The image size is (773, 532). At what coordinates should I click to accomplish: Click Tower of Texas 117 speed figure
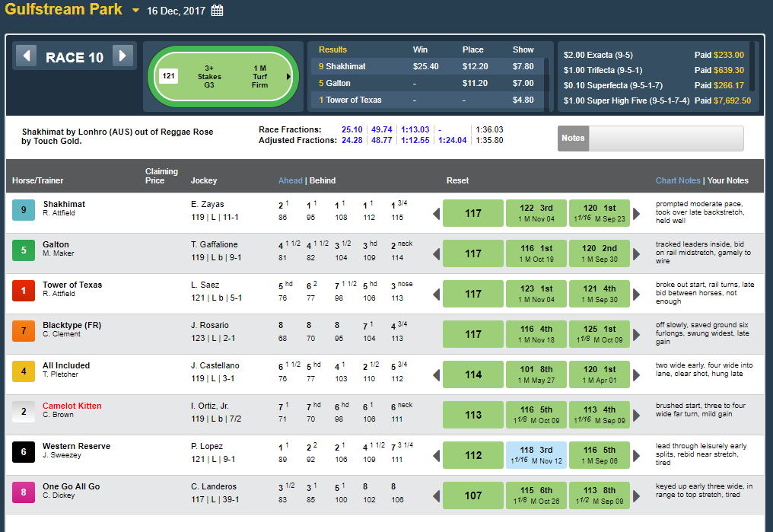tap(473, 294)
